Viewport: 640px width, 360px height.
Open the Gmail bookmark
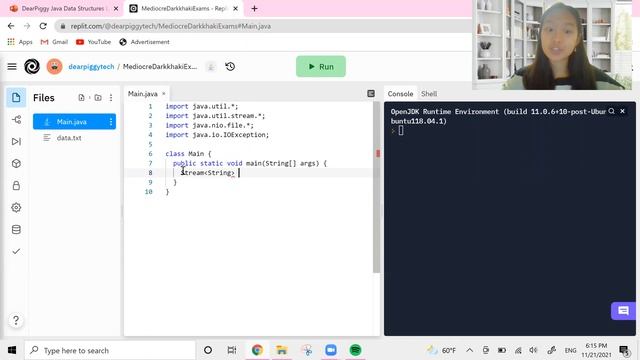(54, 42)
